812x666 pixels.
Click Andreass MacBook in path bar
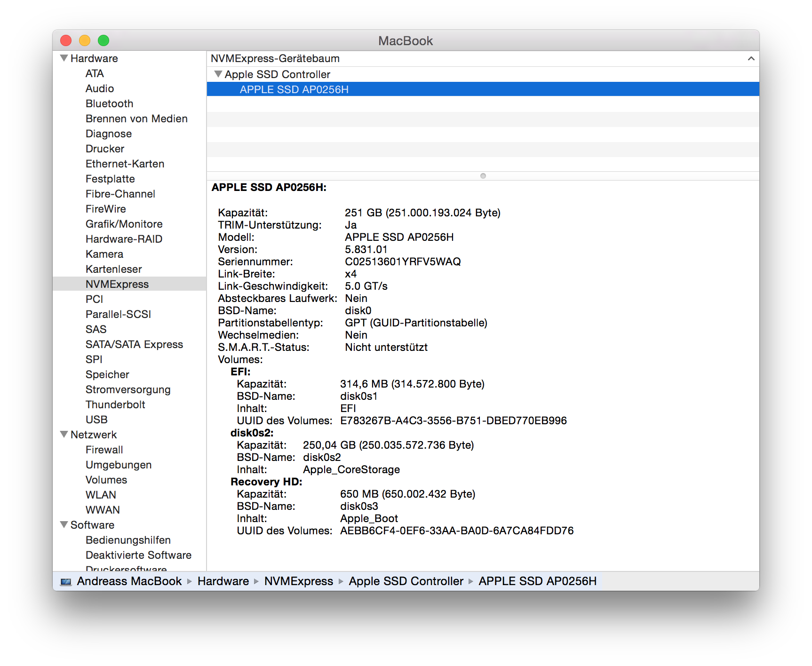(129, 581)
